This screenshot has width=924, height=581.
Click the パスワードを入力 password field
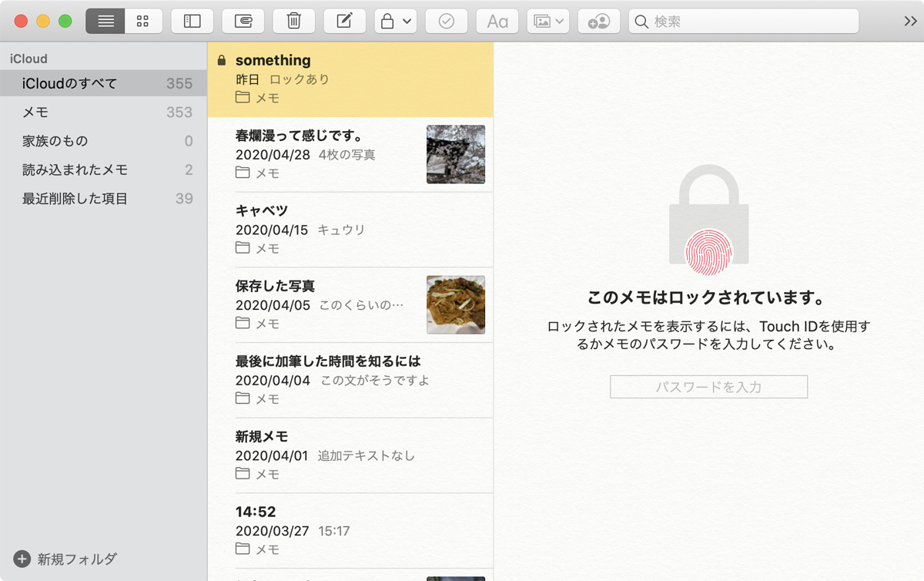coord(708,387)
